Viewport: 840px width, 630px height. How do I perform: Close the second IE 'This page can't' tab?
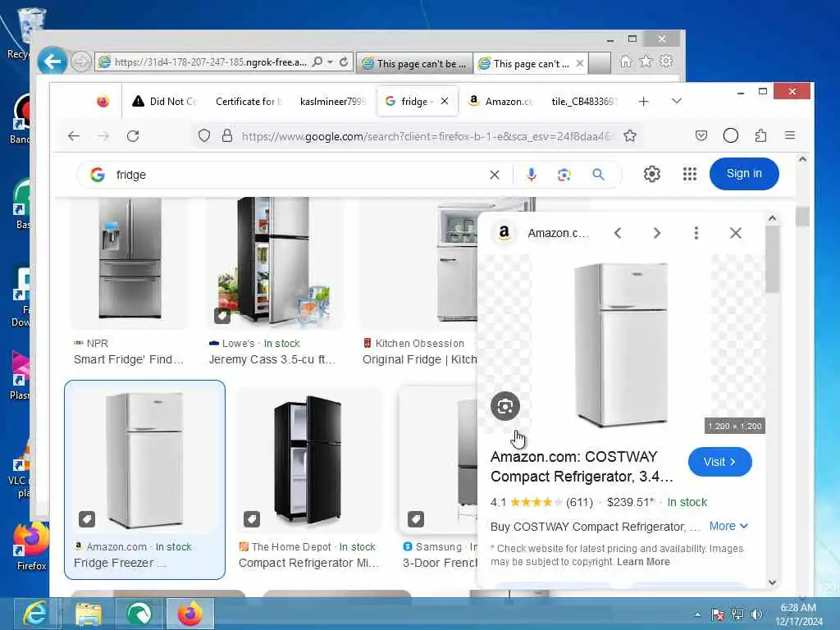[x=580, y=63]
